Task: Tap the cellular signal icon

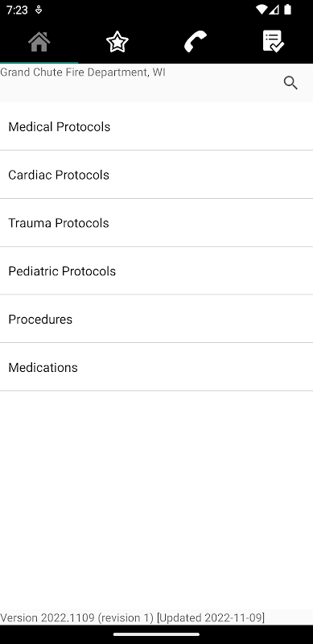Action: pyautogui.click(x=274, y=10)
